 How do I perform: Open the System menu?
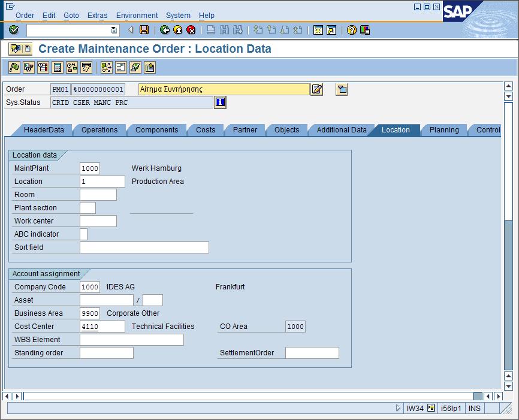click(x=178, y=15)
